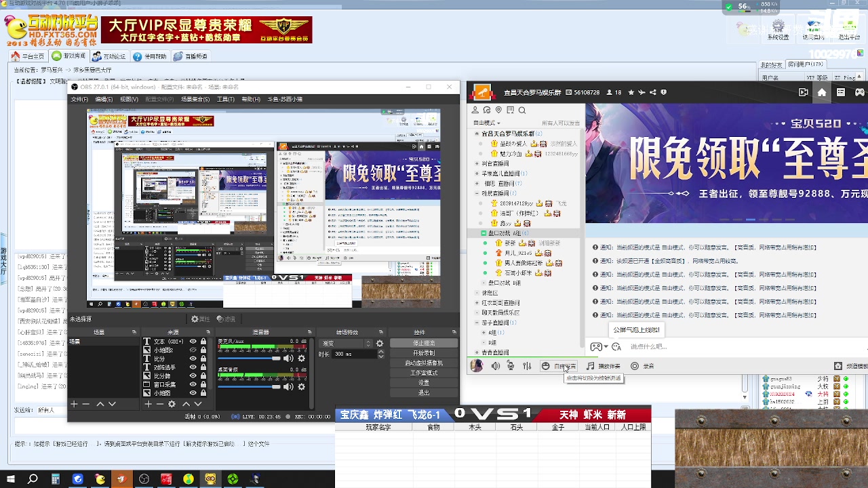Adjust the 桌面音频 volume slider
Screen dimensions: 868x488
(x=248, y=386)
